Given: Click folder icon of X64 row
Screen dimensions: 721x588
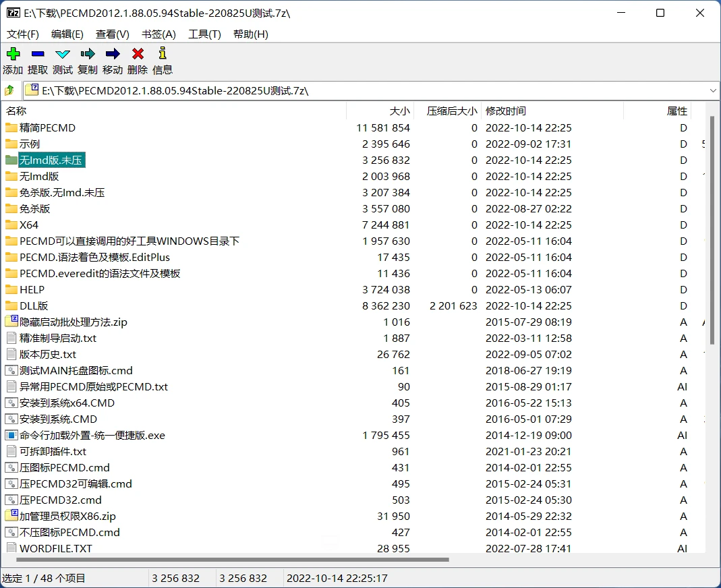Looking at the screenshot, I should click(11, 225).
